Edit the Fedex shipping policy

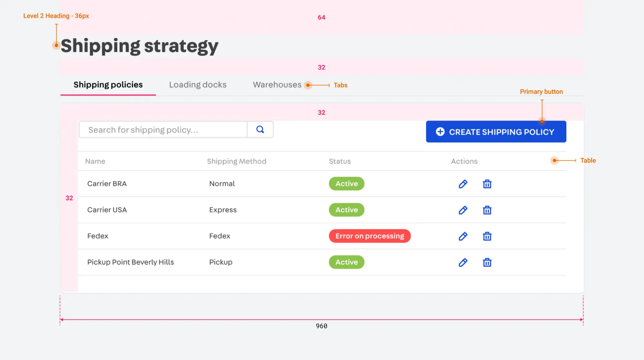pyautogui.click(x=463, y=236)
